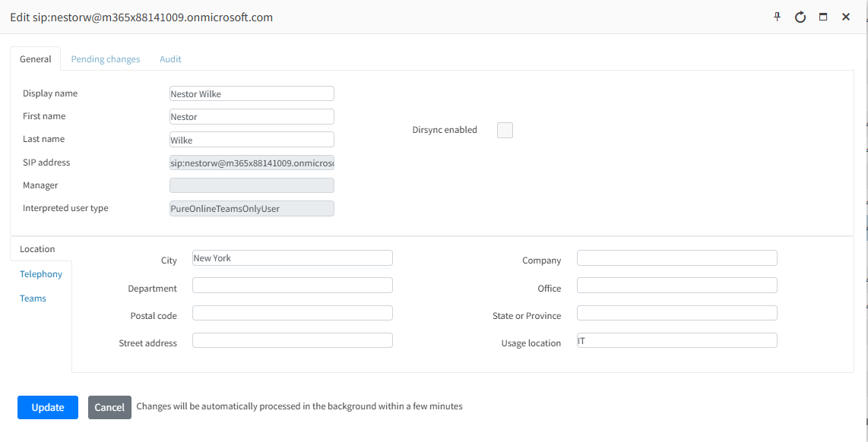
Task: Click the Company input field
Action: [676, 258]
